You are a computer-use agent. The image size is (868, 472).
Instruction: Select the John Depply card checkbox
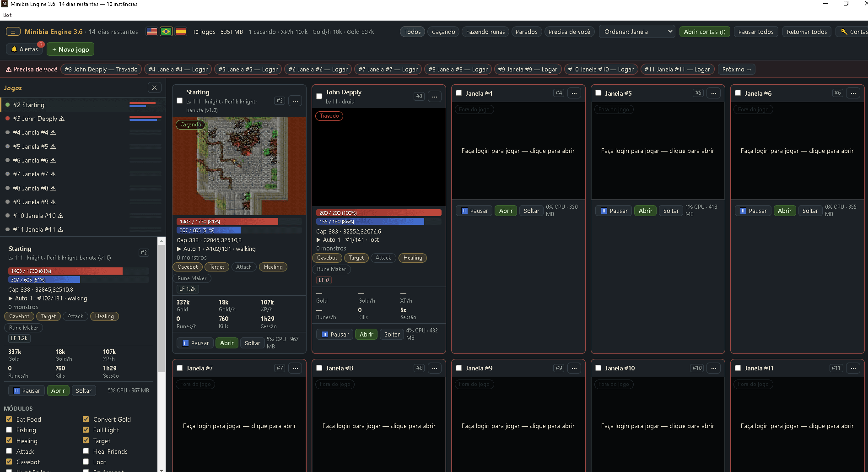(x=319, y=96)
